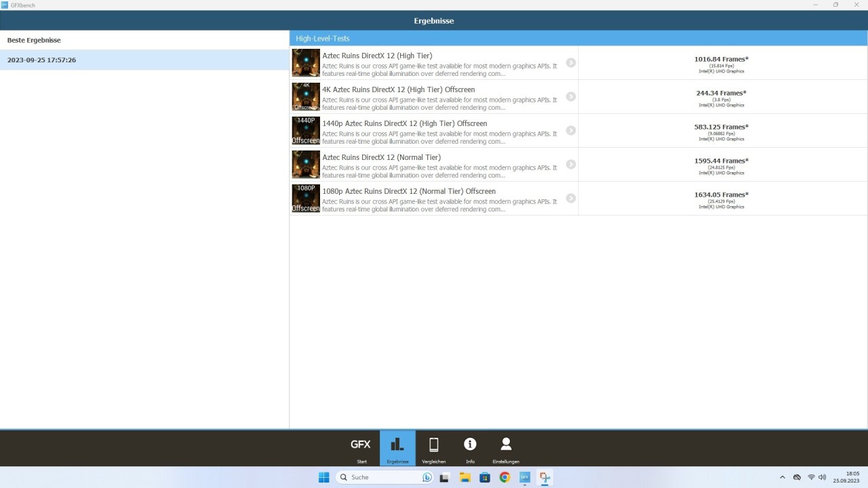
Task: Click '1080p Aztec Ruins DirectX 12 (Normal Tier) Offscreen'
Action: [x=409, y=191]
